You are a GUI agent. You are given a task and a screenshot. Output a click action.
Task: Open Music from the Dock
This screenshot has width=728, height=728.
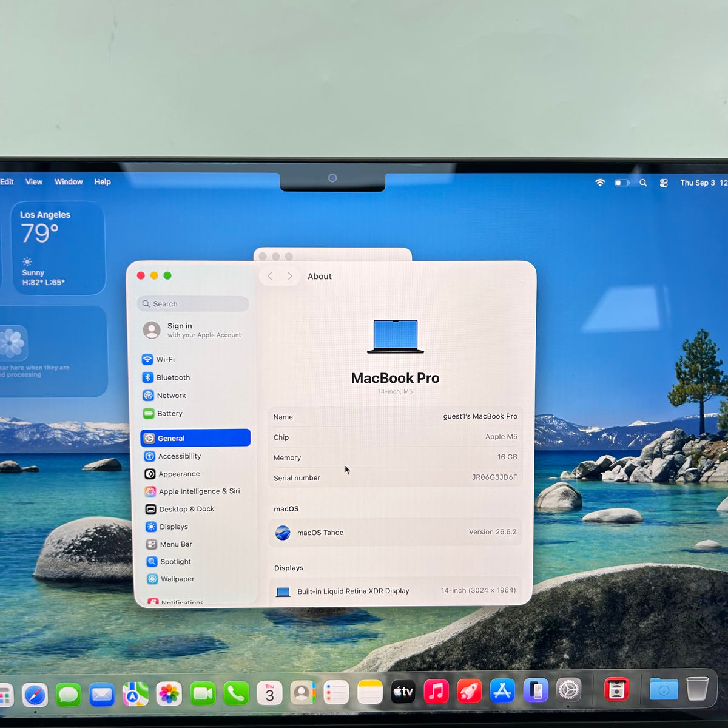point(436,691)
